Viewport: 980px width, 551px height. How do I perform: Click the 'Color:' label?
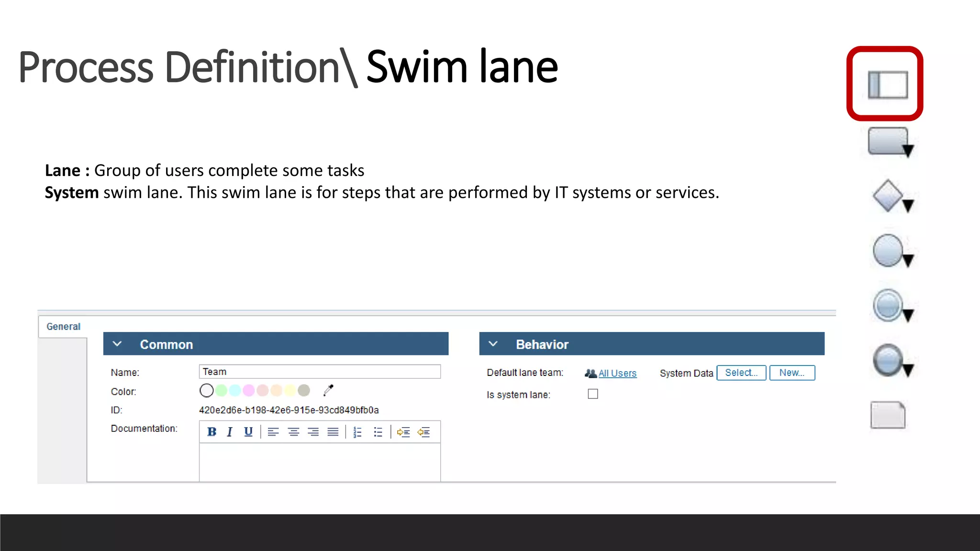tap(123, 392)
